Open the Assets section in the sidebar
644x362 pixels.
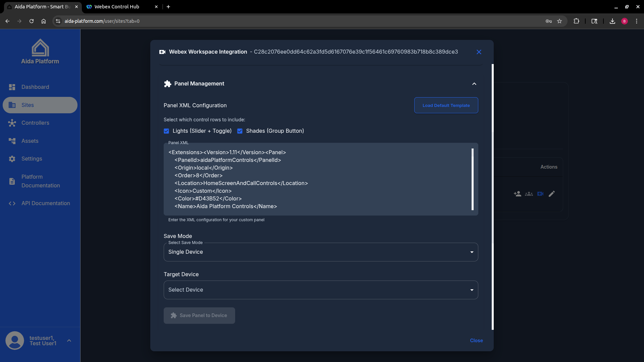point(30,141)
